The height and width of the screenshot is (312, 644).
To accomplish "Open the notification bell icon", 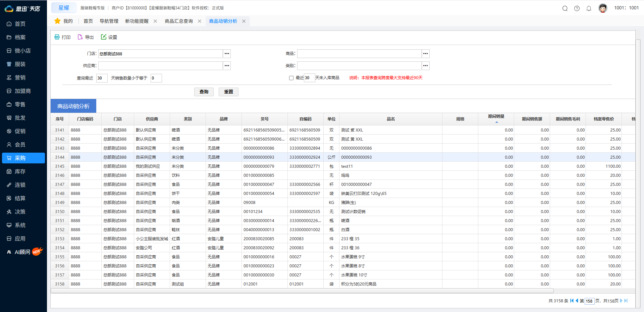I will 589,8.
